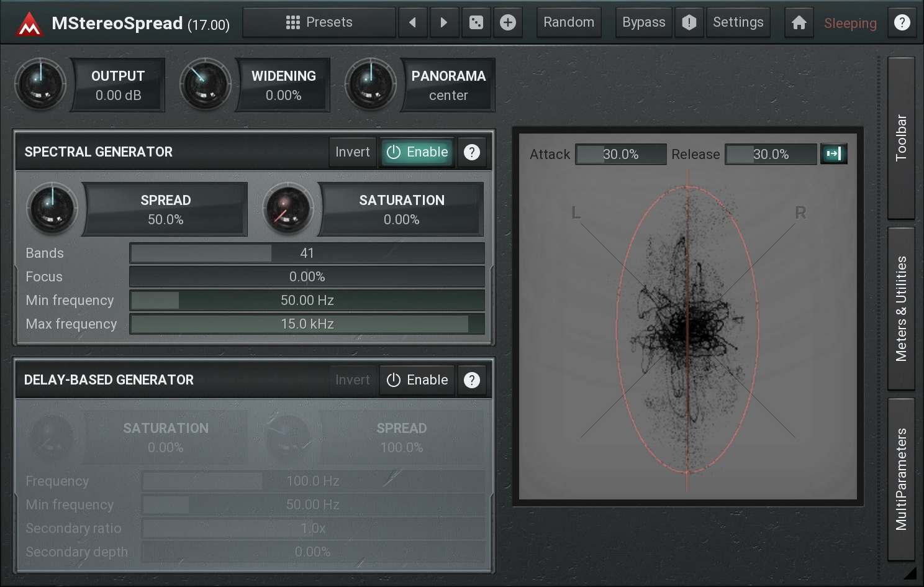Click the MeldaProduction logo icon

click(28, 24)
